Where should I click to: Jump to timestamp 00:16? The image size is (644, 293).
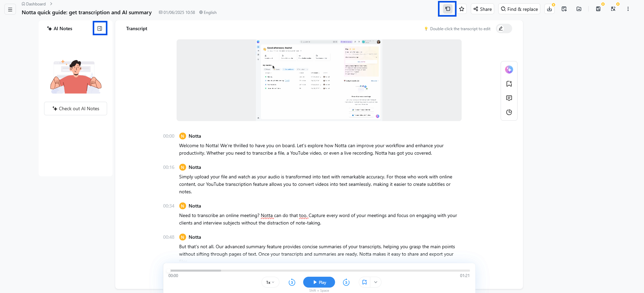pyautogui.click(x=169, y=167)
